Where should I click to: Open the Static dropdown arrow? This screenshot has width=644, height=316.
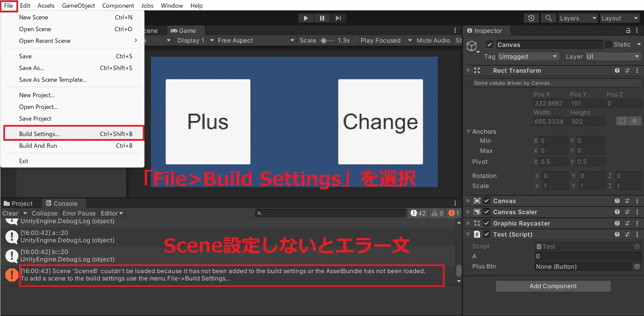(x=638, y=44)
